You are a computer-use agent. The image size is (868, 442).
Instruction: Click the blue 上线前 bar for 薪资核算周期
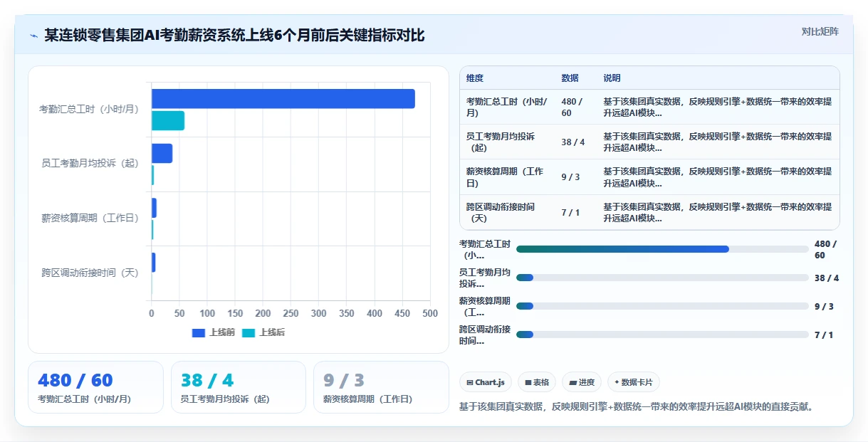(x=154, y=208)
